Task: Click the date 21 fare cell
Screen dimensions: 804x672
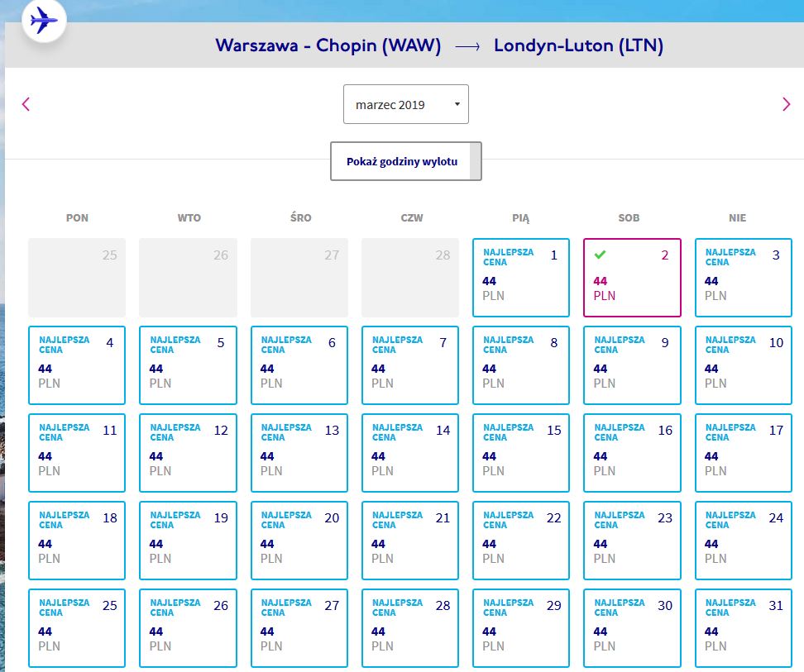Action: (x=410, y=541)
